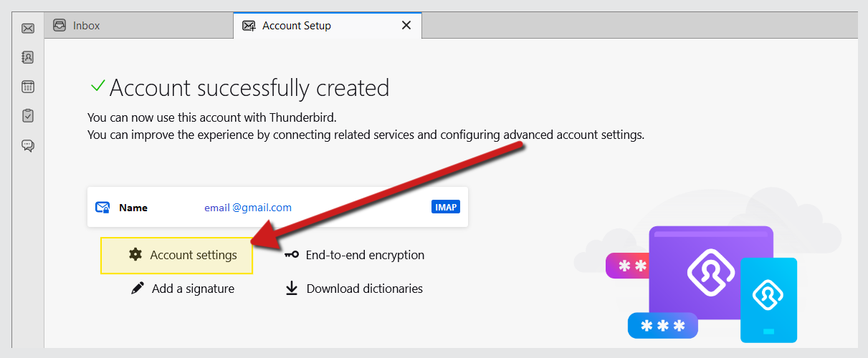Select the Account Setup tab
Image resolution: width=868 pixels, height=358 pixels.
(328, 26)
